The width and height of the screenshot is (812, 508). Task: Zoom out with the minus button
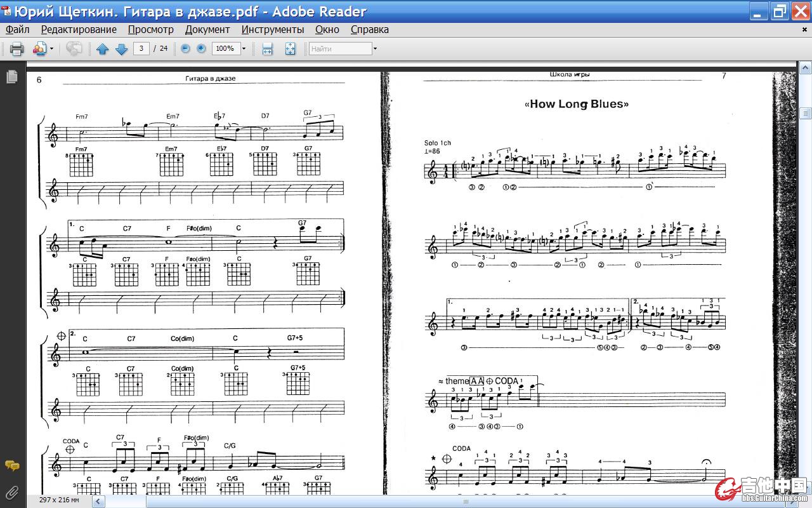[x=185, y=48]
